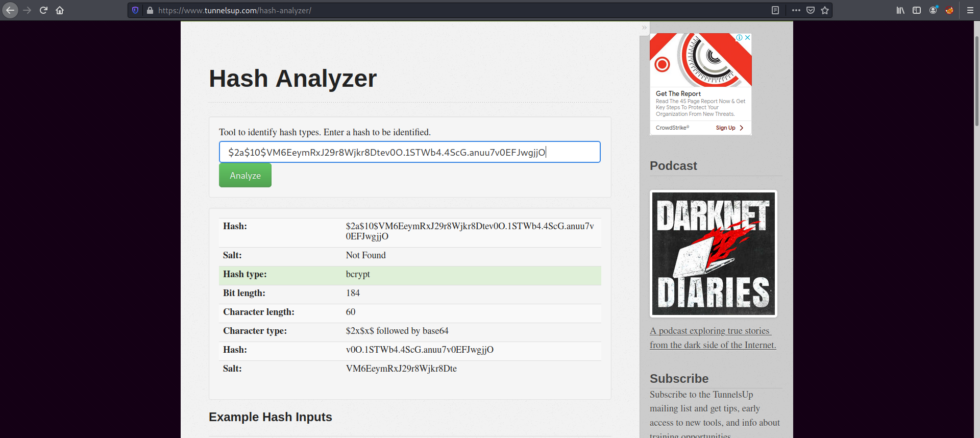Click the 'Hash Analyzer' heading
Viewport: 980px width, 438px height.
click(292, 79)
